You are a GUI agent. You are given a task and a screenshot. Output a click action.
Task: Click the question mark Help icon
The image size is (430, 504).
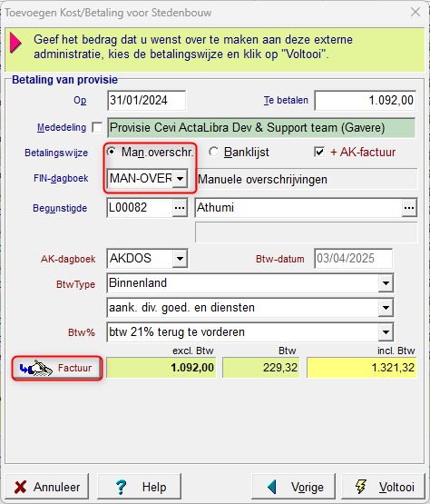coord(121,487)
